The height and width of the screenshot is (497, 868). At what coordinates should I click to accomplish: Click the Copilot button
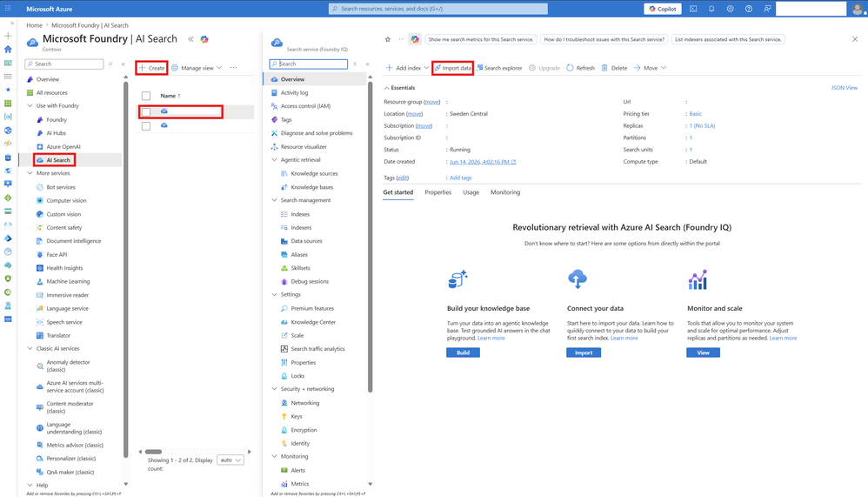[x=663, y=9]
